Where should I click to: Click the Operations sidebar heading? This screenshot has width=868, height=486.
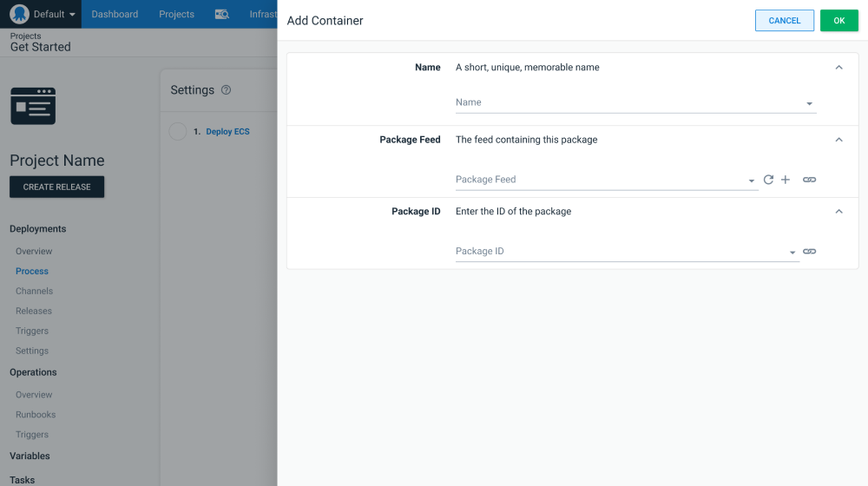pyautogui.click(x=33, y=372)
